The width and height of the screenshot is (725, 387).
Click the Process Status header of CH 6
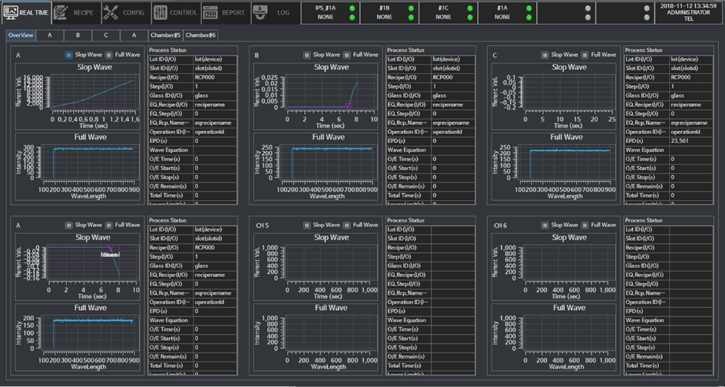tap(644, 221)
